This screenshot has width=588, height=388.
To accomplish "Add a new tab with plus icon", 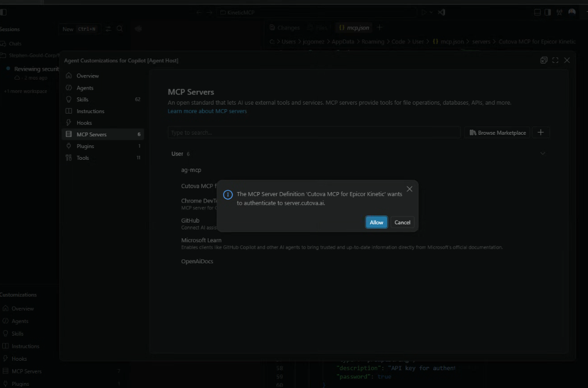I will [379, 27].
